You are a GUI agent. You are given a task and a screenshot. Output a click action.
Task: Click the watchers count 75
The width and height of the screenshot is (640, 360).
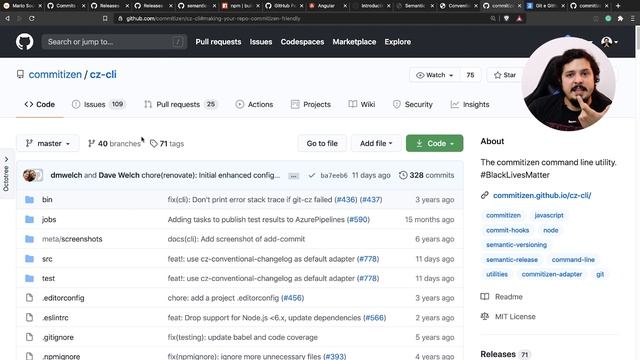tap(470, 75)
